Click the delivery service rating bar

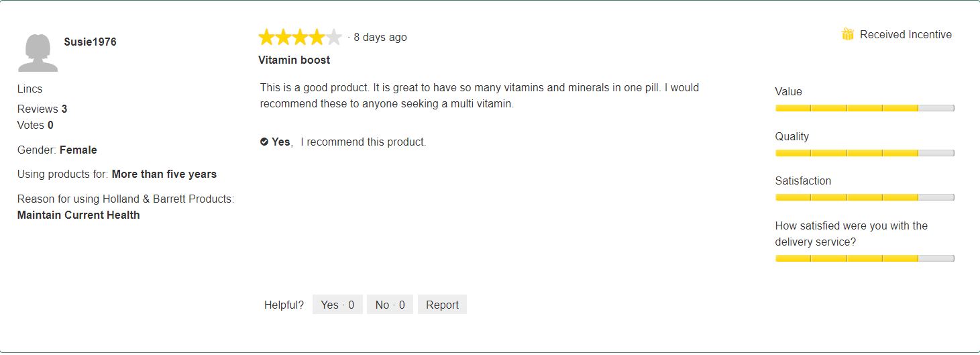point(865,258)
